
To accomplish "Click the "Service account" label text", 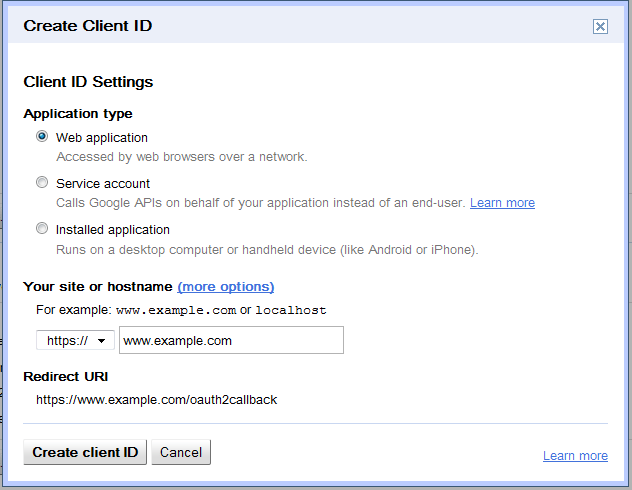I will click(103, 184).
